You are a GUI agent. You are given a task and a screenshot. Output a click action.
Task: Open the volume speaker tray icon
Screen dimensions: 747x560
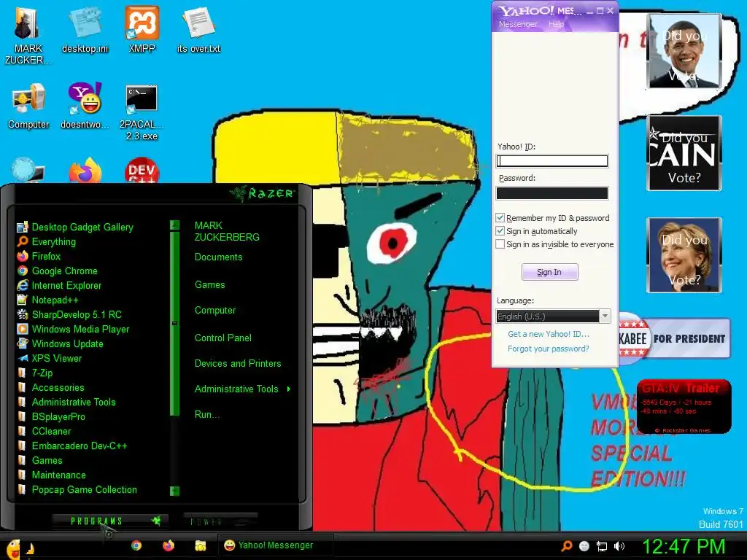point(619,546)
